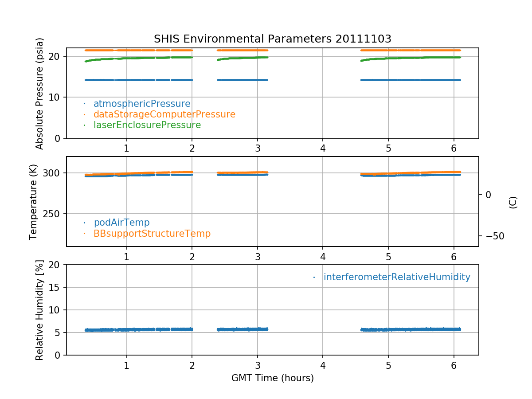The image size is (532, 399).
Task: Click the BBsupportStructureTemp legend entry
Action: coord(152,233)
